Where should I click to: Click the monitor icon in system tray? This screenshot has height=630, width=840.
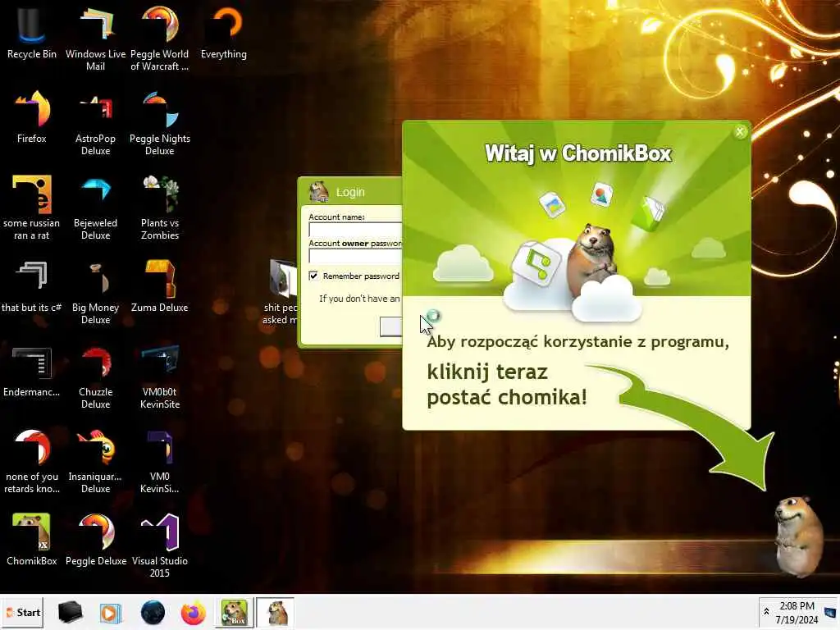830,612
